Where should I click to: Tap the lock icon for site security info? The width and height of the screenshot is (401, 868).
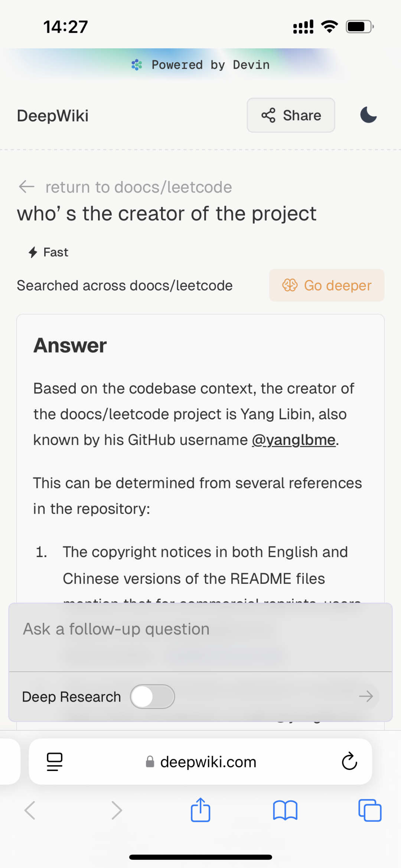click(150, 762)
